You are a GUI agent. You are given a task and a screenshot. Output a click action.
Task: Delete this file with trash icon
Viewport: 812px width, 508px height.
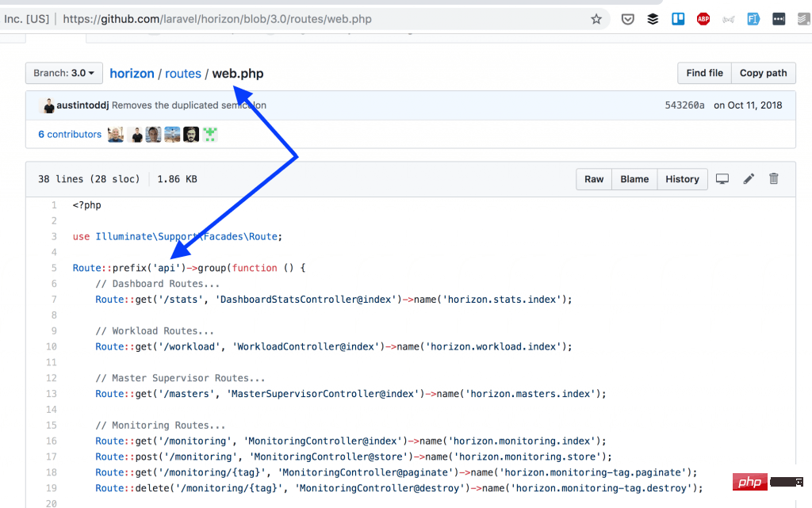click(774, 178)
